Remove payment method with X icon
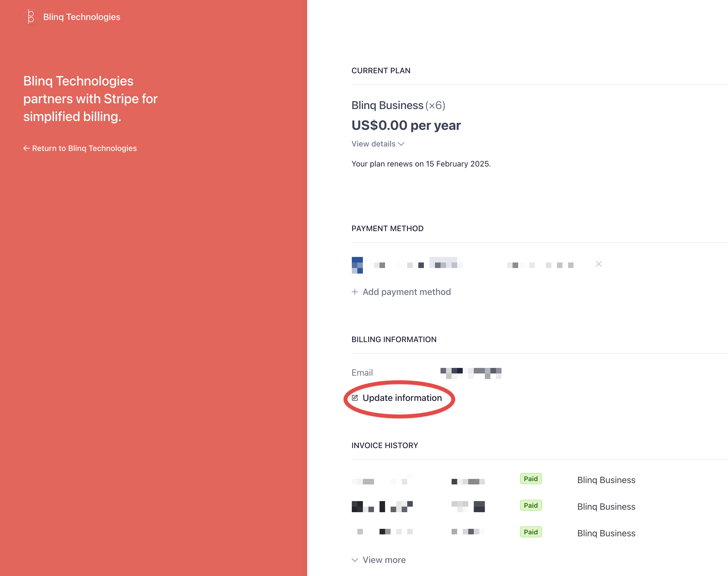 pyautogui.click(x=599, y=264)
